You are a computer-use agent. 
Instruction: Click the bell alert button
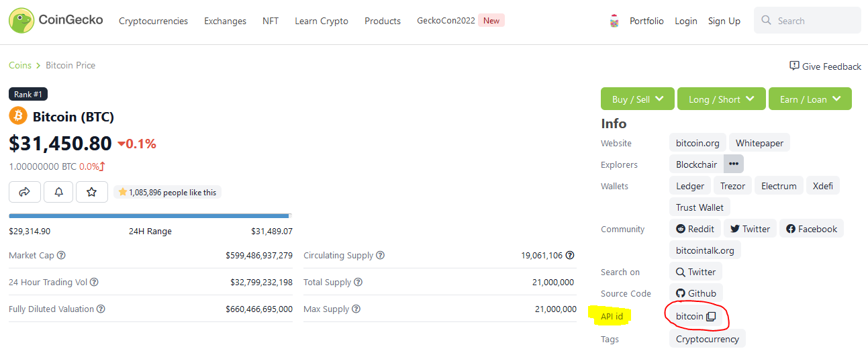click(58, 192)
